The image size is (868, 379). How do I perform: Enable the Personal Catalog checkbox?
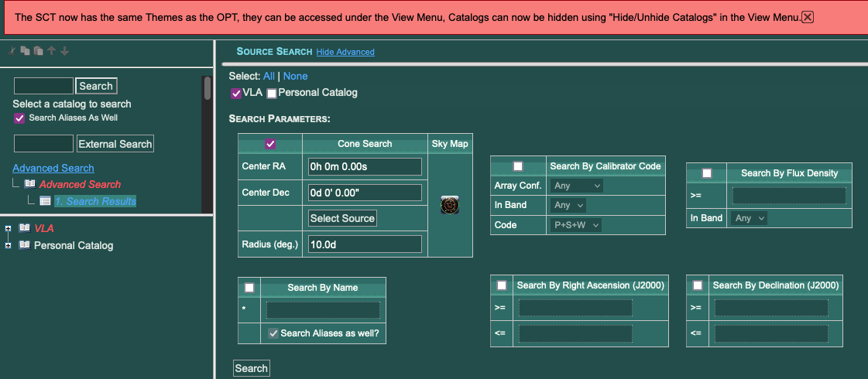point(272,93)
